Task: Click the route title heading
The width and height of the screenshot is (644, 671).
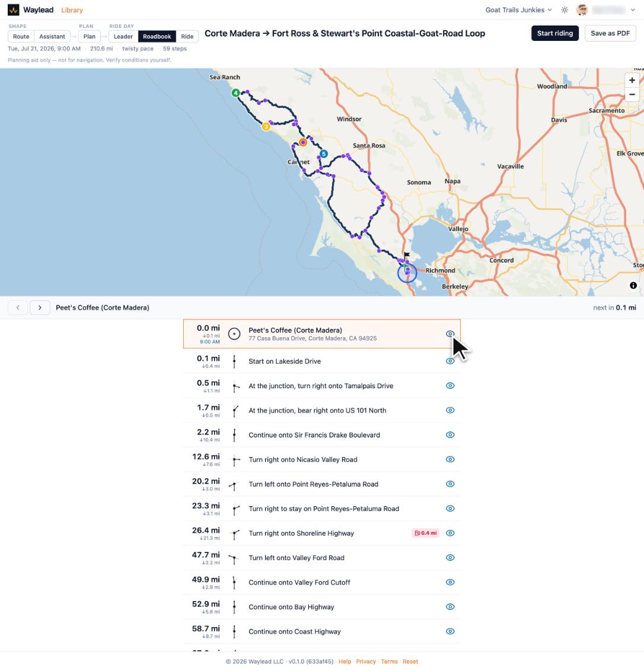Action: pyautogui.click(x=345, y=33)
